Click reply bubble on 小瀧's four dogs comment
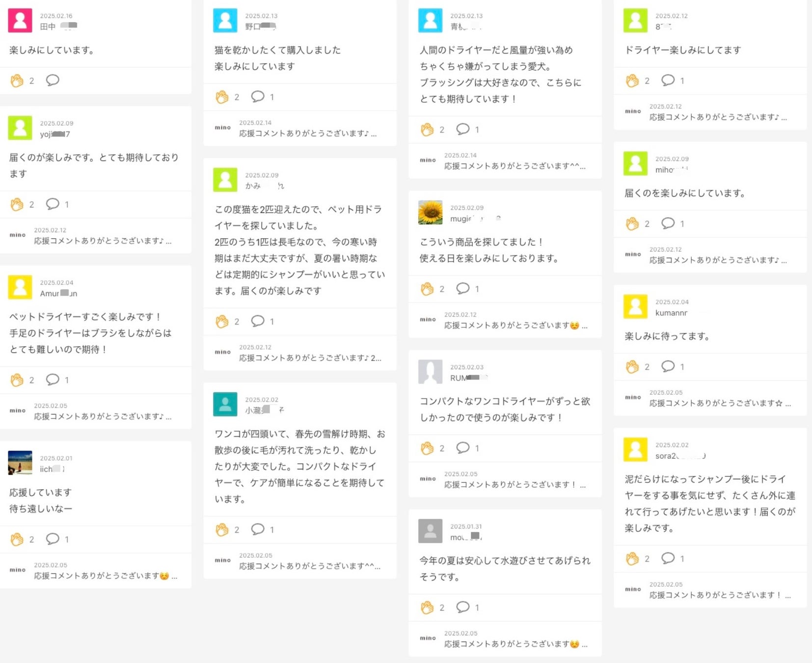This screenshot has height=663, width=812. click(x=257, y=529)
